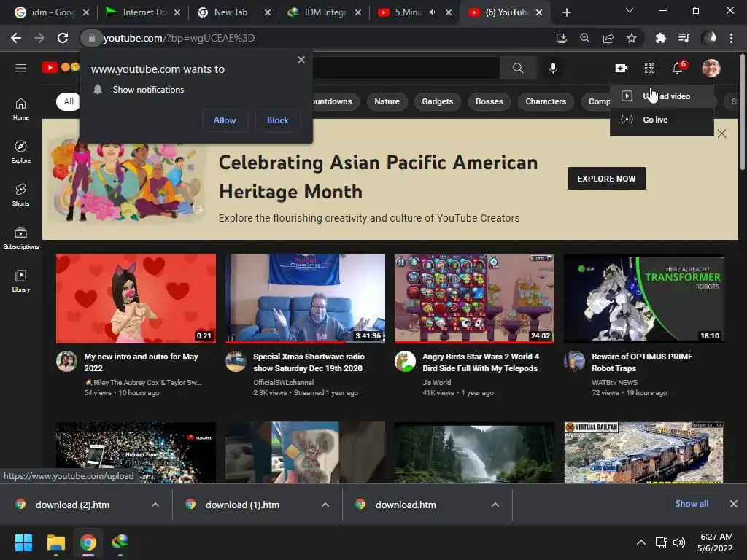Image resolution: width=747 pixels, height=560 pixels.
Task: Open the Chrome profile avatar
Action: [x=708, y=38]
